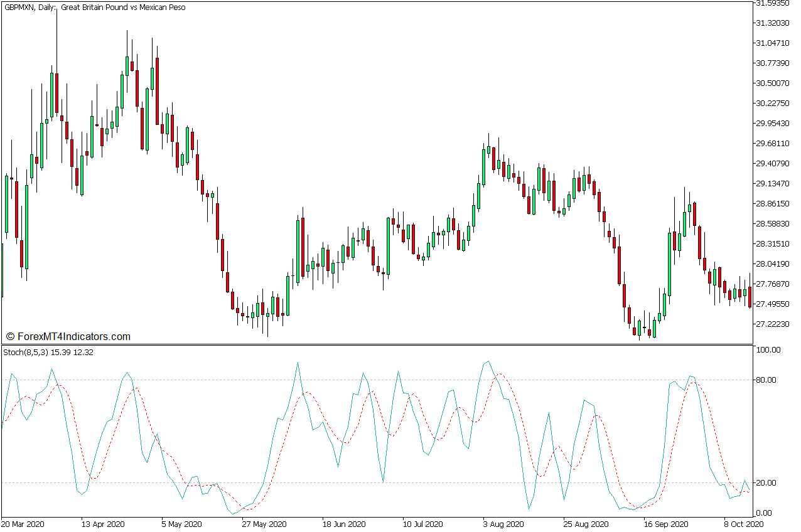This screenshot has height=532, width=801.
Task: Click the 3 Aug 2020 date label
Action: (503, 524)
